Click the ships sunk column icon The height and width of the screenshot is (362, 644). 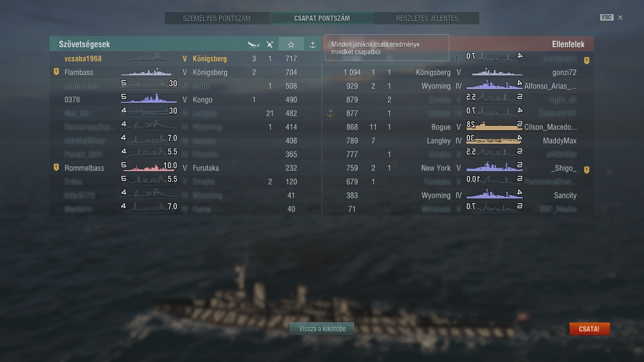[x=254, y=44]
